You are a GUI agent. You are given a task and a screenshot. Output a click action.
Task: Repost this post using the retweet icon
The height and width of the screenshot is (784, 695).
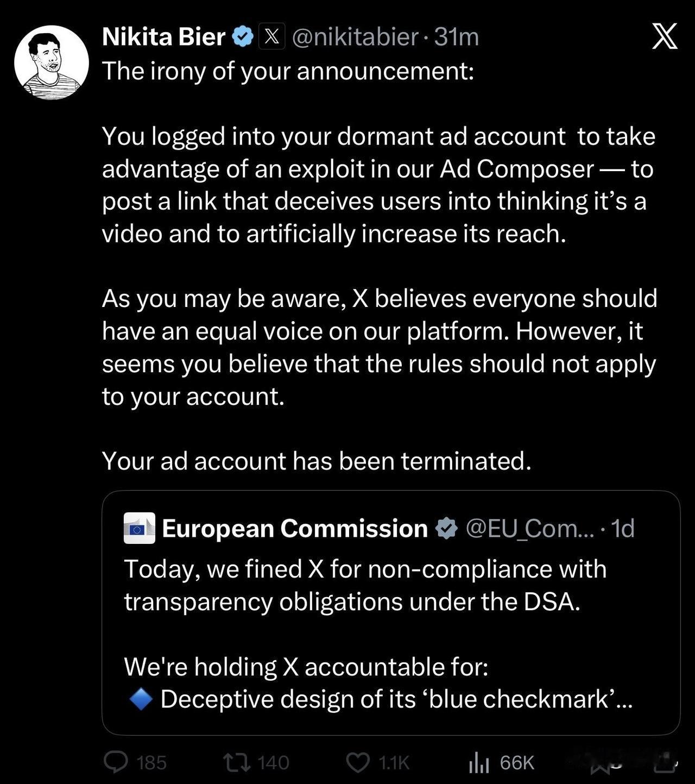tap(237, 762)
